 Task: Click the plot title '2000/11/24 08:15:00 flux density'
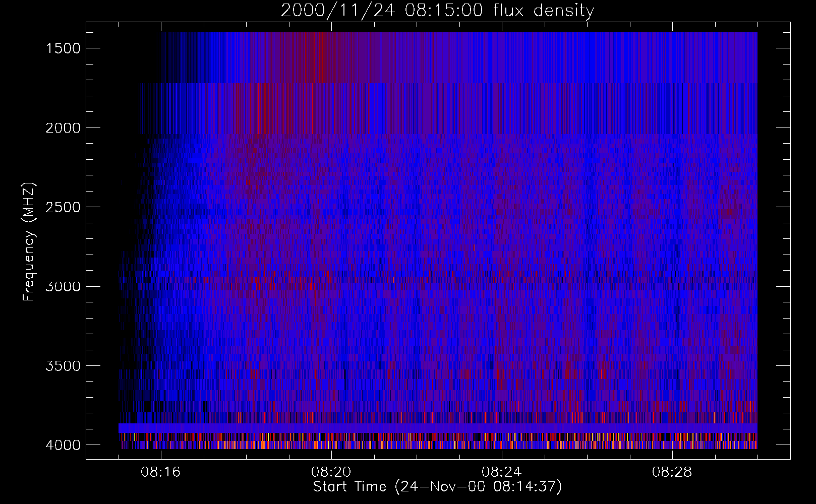click(437, 11)
